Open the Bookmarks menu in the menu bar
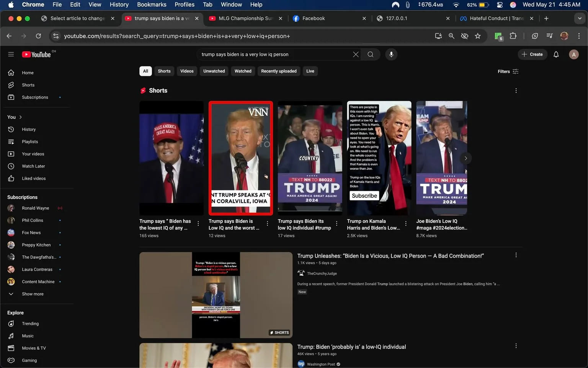The height and width of the screenshot is (368, 588). (152, 5)
